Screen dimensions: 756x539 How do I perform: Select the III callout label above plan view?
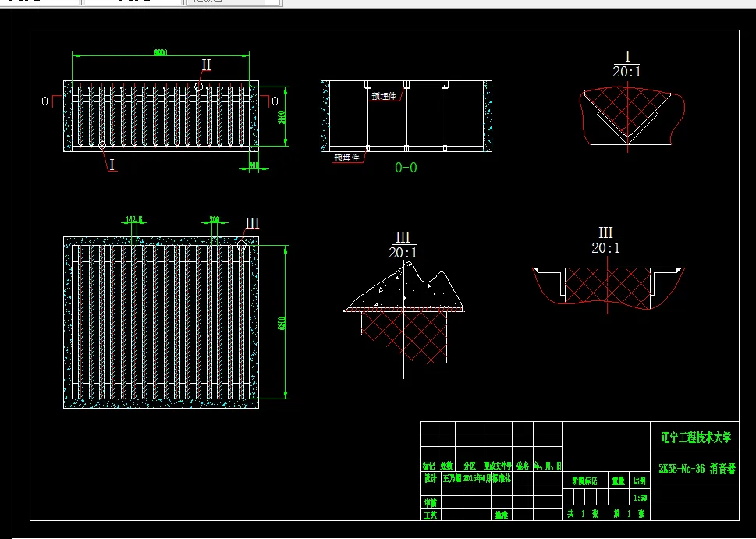tap(252, 223)
